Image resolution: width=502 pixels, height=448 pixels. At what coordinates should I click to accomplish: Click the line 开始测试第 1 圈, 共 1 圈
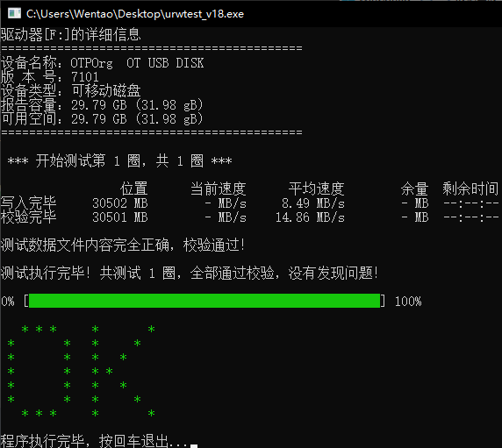pos(119,160)
